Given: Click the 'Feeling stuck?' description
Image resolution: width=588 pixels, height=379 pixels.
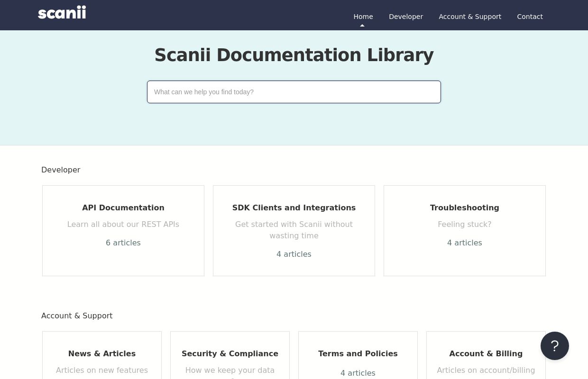Looking at the screenshot, I should (x=465, y=224).
